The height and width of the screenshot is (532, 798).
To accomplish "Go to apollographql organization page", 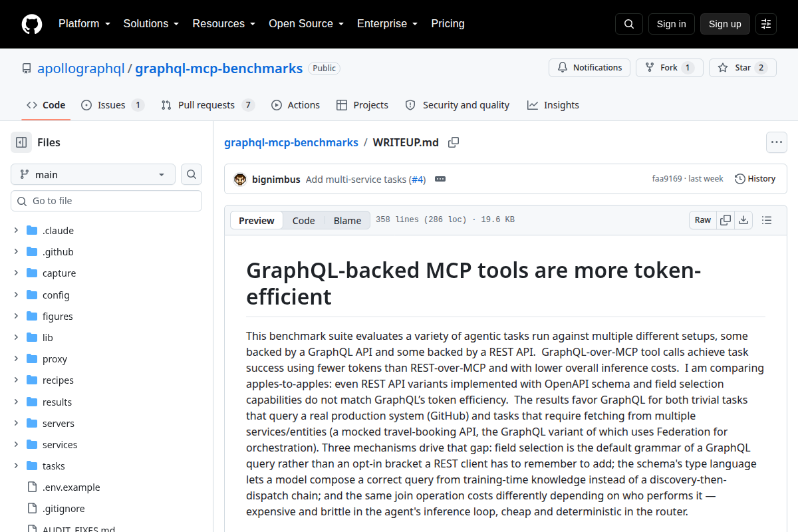I will pos(81,68).
